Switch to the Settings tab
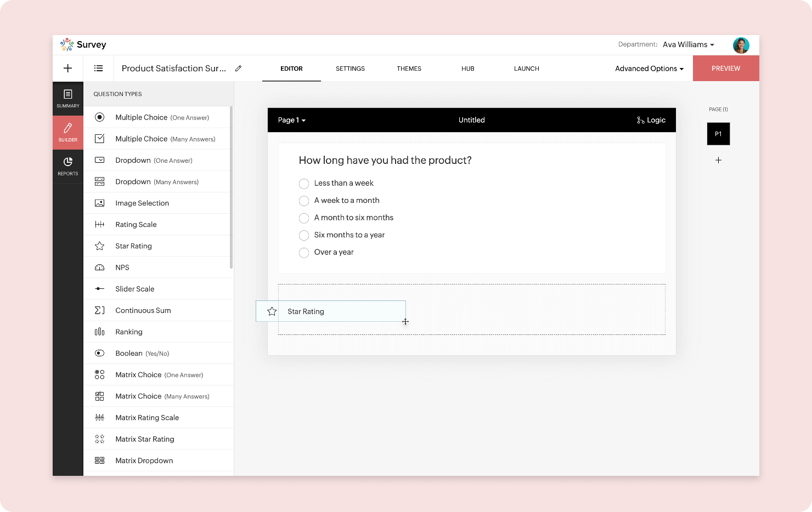Viewport: 812px width, 512px height. coord(350,69)
